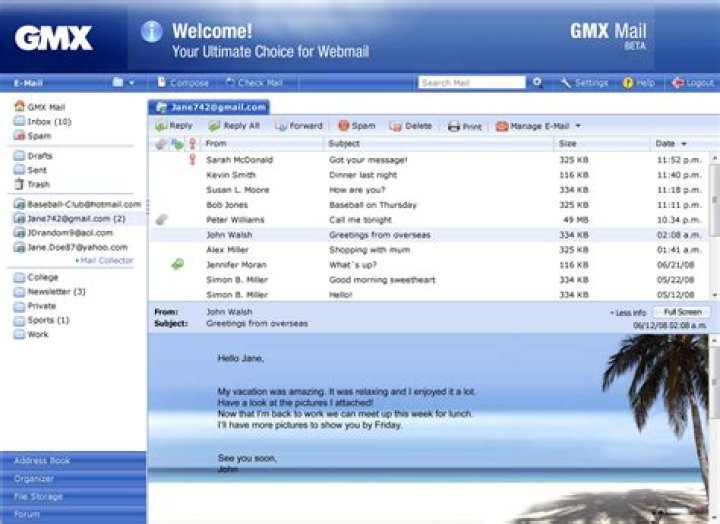Expand the Manage E-Mail dropdown
This screenshot has height=524, width=720.
click(x=577, y=126)
